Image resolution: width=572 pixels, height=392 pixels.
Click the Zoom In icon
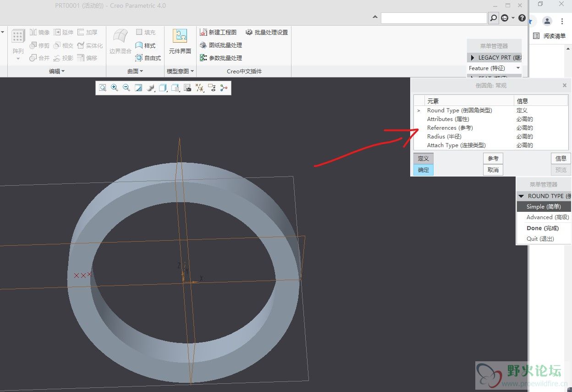pos(115,88)
